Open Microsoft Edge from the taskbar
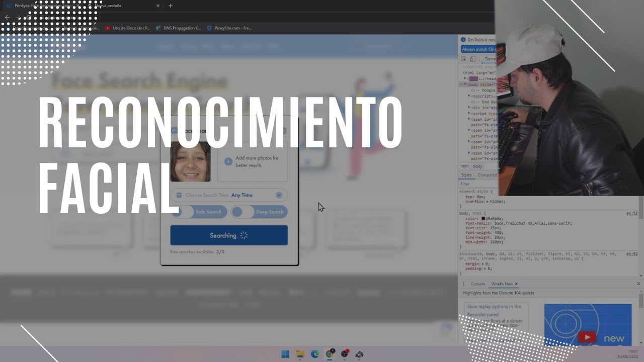The image size is (644, 362). [315, 354]
